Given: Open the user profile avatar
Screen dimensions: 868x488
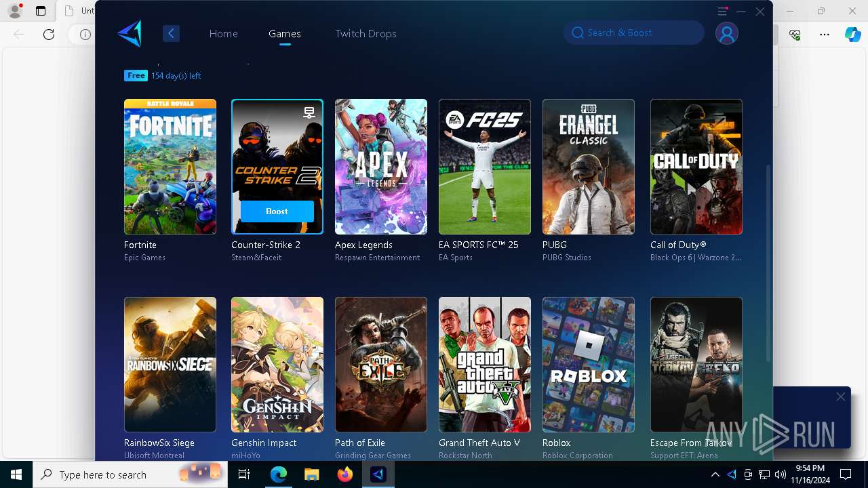Looking at the screenshot, I should click(x=727, y=33).
